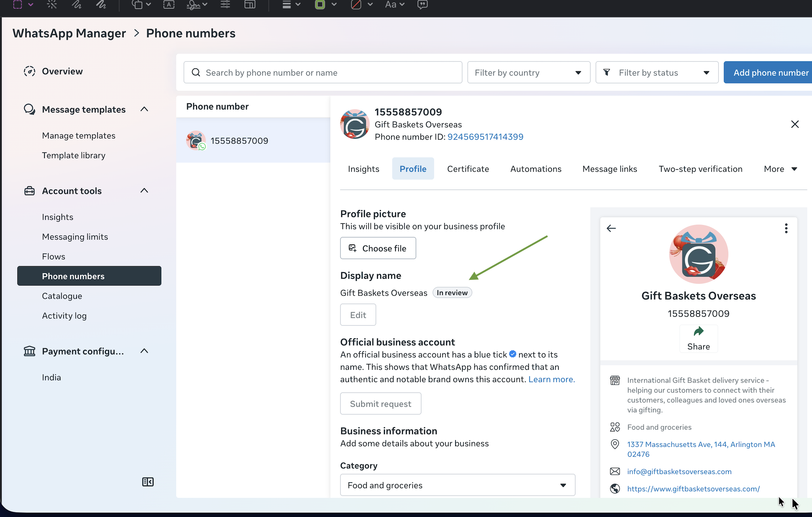The image size is (812, 517).
Task: Switch to the Insights tab of the phone number
Action: click(x=363, y=169)
